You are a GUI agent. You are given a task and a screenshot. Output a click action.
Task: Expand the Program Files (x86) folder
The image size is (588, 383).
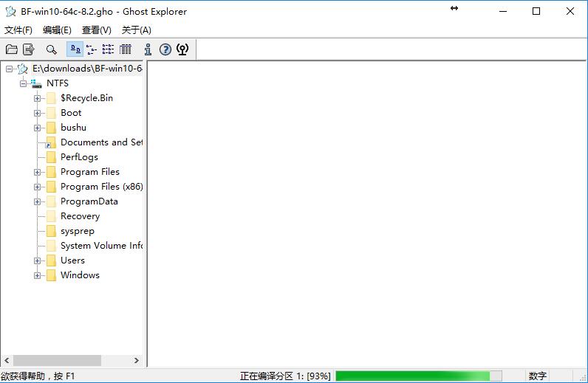[37, 187]
